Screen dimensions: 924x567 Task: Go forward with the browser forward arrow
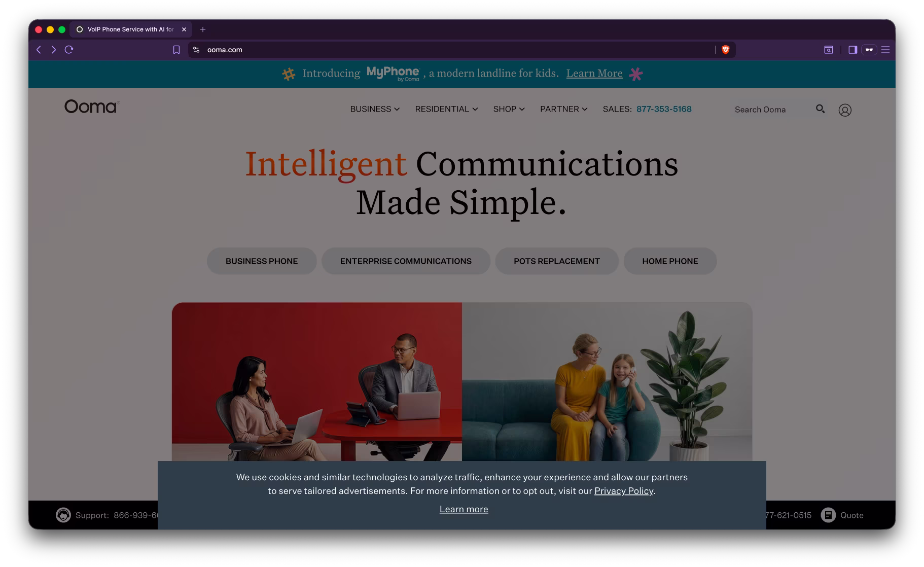[53, 50]
